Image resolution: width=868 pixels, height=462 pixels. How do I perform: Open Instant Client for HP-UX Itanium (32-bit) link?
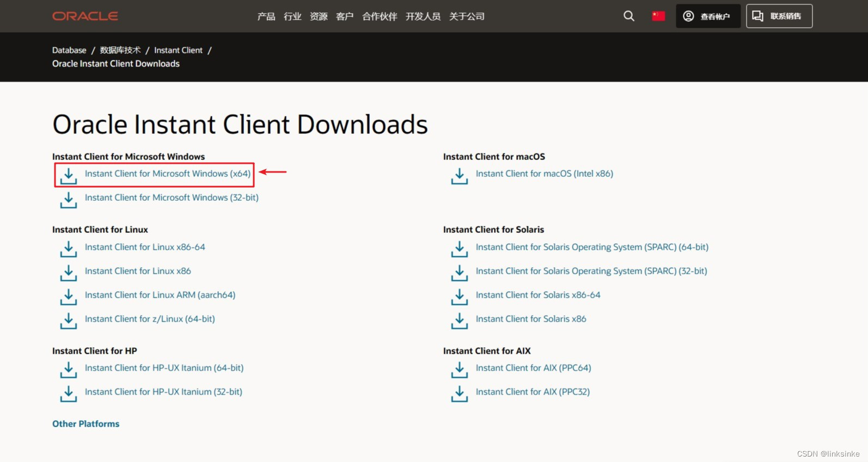pyautogui.click(x=163, y=392)
